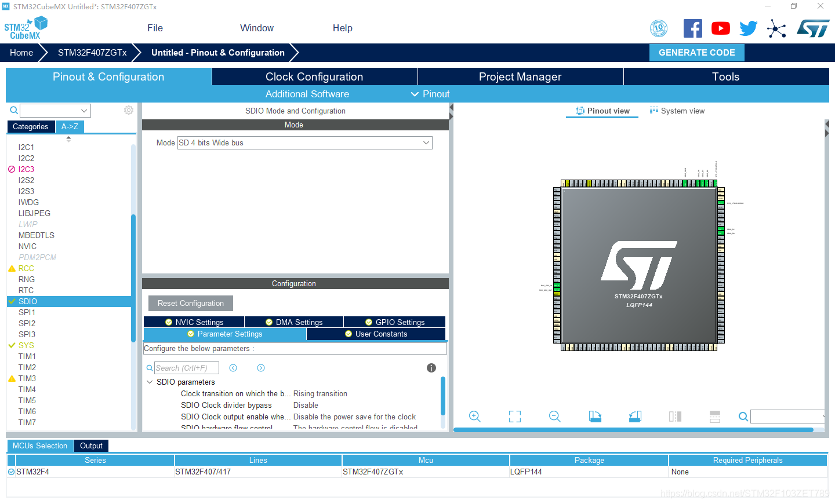Open the peripheral search dropdown
Viewport: 835px width, 504px height.
tap(55, 110)
